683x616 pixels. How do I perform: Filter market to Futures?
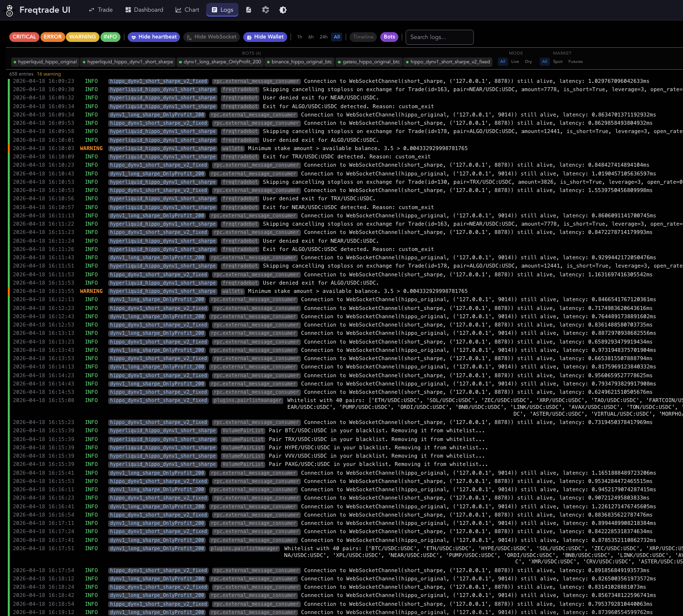(576, 62)
